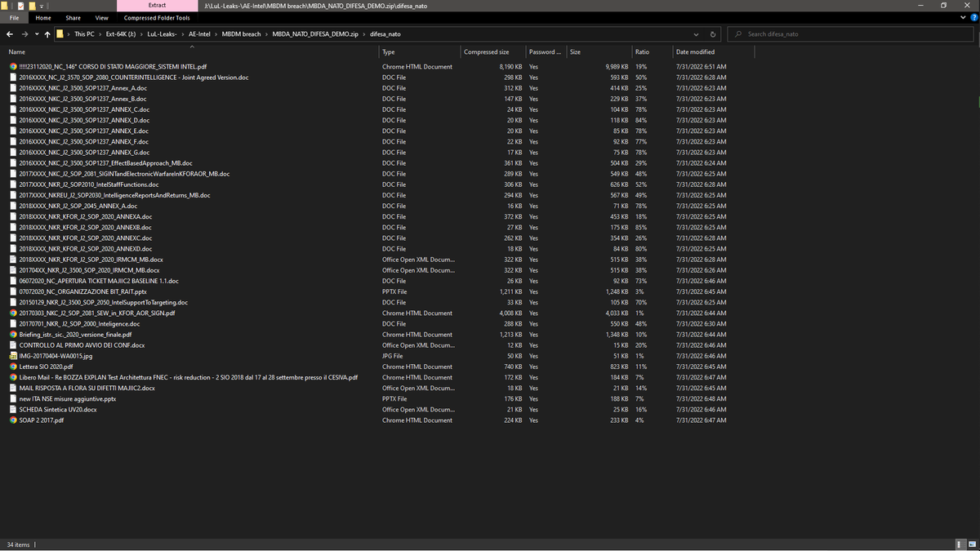Click Chrome icon of SOAP 2 2017.pdf
Viewport: 980px width, 551px height.
click(13, 420)
